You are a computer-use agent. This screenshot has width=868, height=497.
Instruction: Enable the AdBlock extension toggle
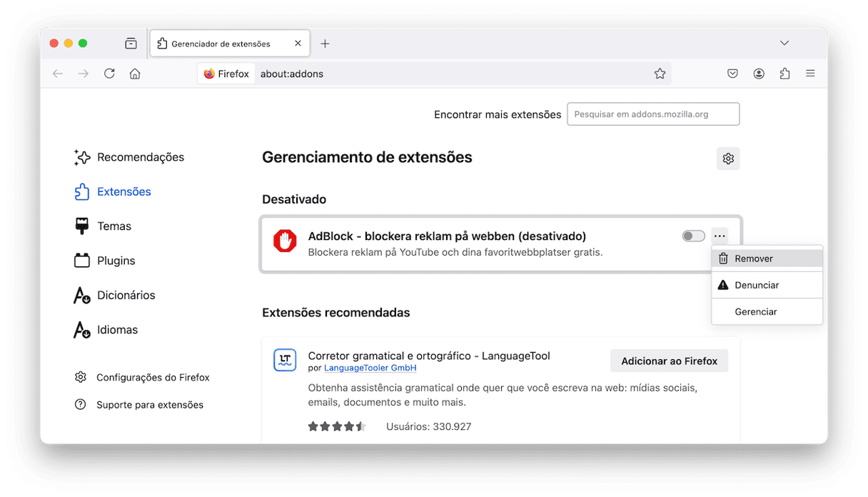693,236
